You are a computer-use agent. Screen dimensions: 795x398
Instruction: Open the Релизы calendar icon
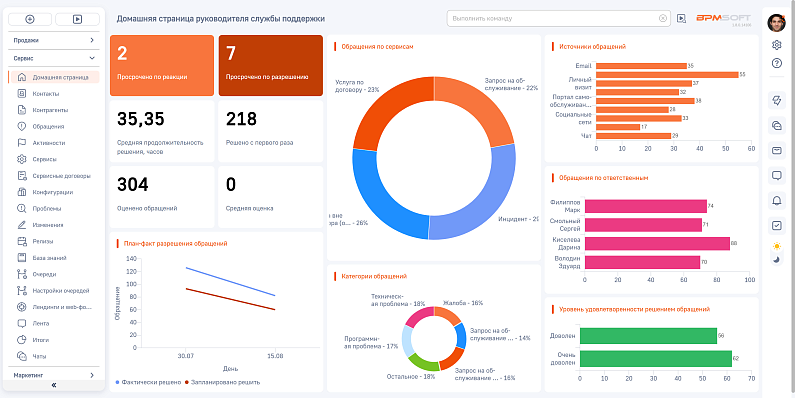point(21,241)
